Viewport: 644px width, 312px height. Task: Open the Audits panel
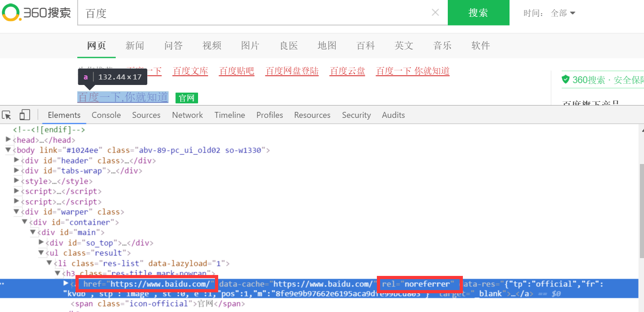coord(393,115)
